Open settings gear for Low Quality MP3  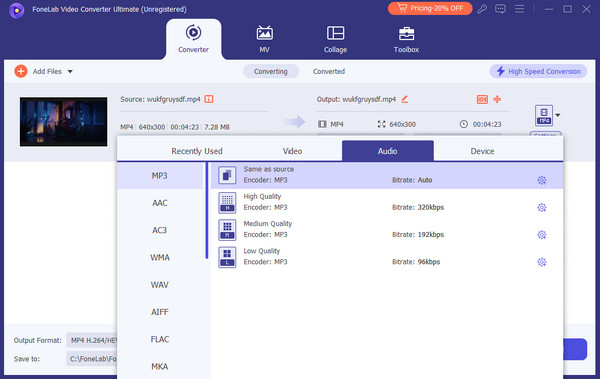point(541,262)
